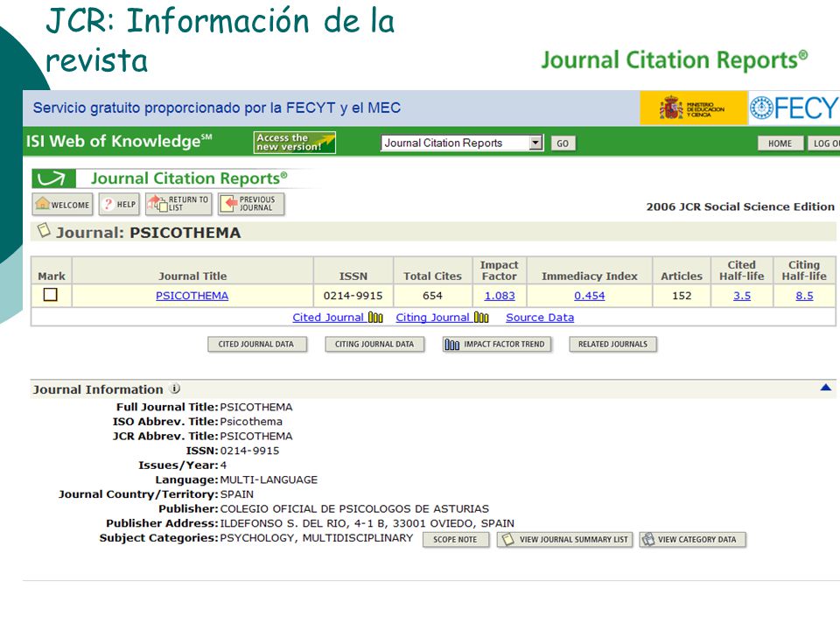Viewport: 840px width, 630px height.
Task: Open the Scope Note button
Action: (x=456, y=540)
